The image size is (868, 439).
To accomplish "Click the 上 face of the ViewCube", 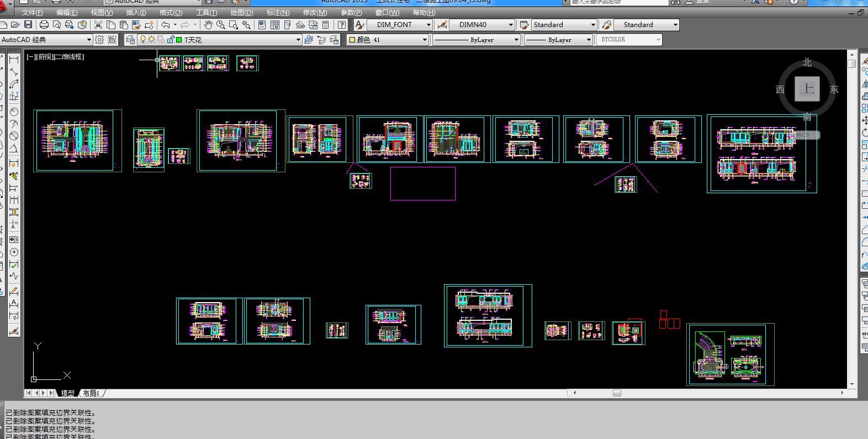I will click(x=807, y=89).
